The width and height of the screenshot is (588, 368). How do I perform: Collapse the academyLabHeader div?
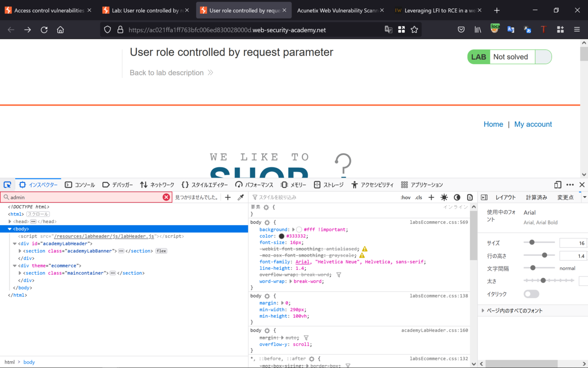15,244
